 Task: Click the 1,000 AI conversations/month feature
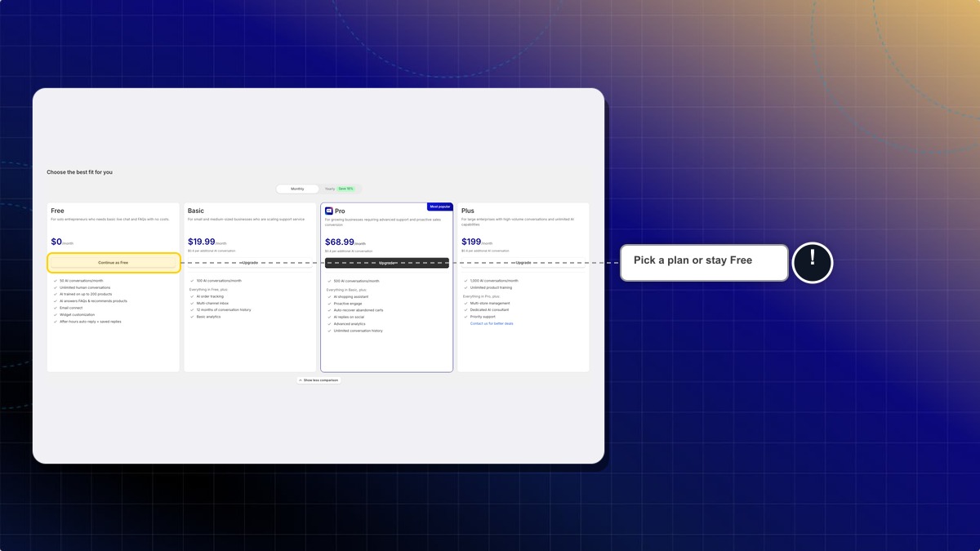pos(494,281)
